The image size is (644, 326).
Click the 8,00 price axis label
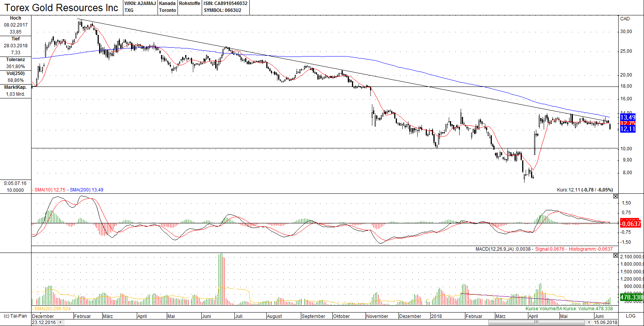(x=627, y=173)
